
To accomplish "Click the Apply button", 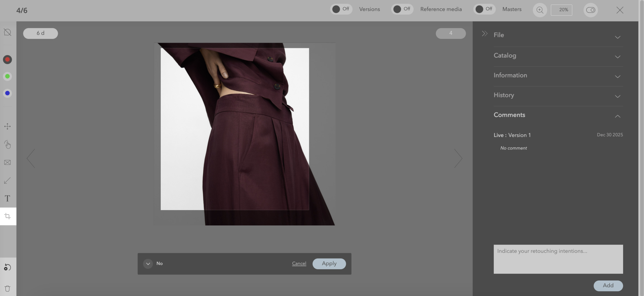I will coord(329,264).
